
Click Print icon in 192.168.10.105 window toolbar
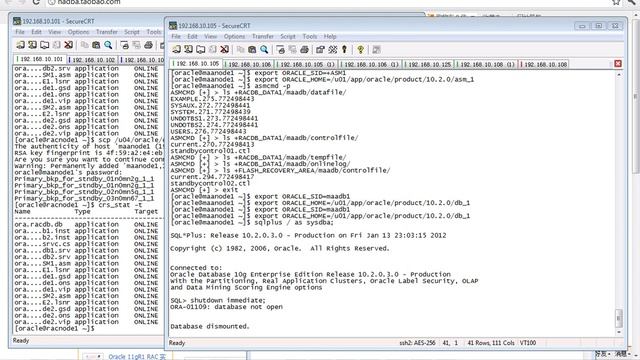(x=304, y=50)
